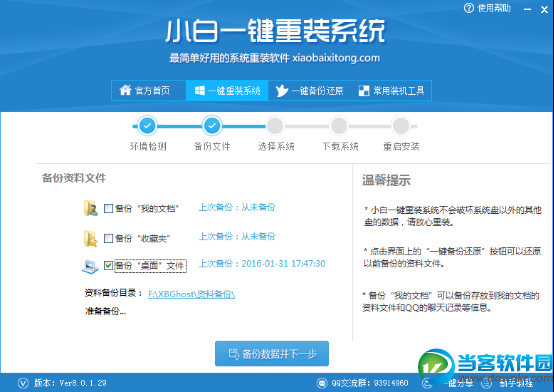The image size is (554, 392).
Task: Click 准备备份... status text
Action: pos(105,311)
